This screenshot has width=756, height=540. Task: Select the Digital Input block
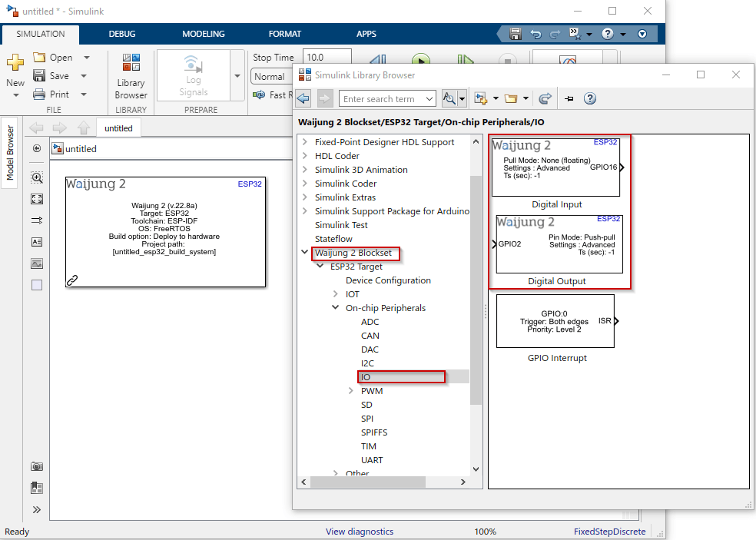coord(556,167)
